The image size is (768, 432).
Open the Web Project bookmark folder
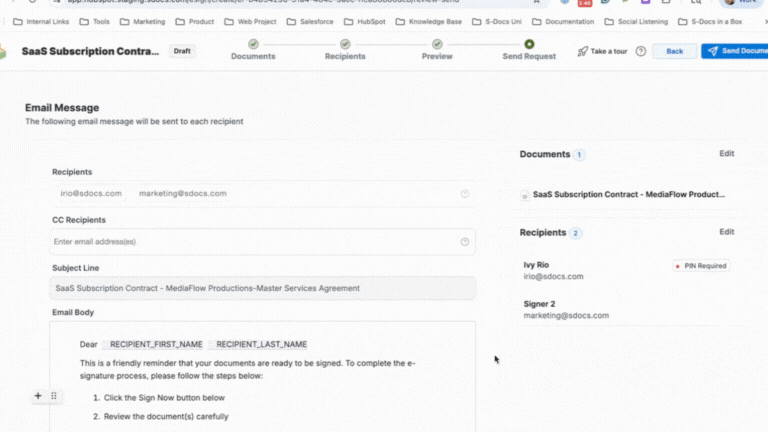pyautogui.click(x=250, y=22)
